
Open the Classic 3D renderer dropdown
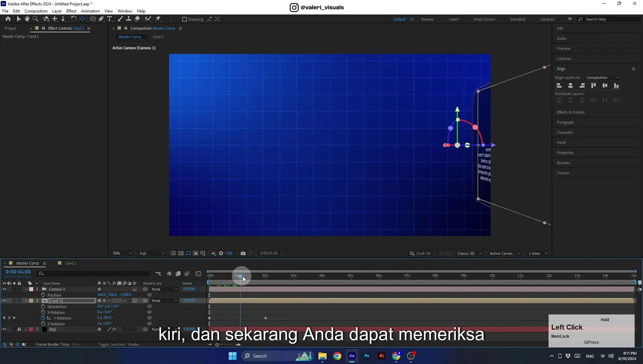(470, 253)
